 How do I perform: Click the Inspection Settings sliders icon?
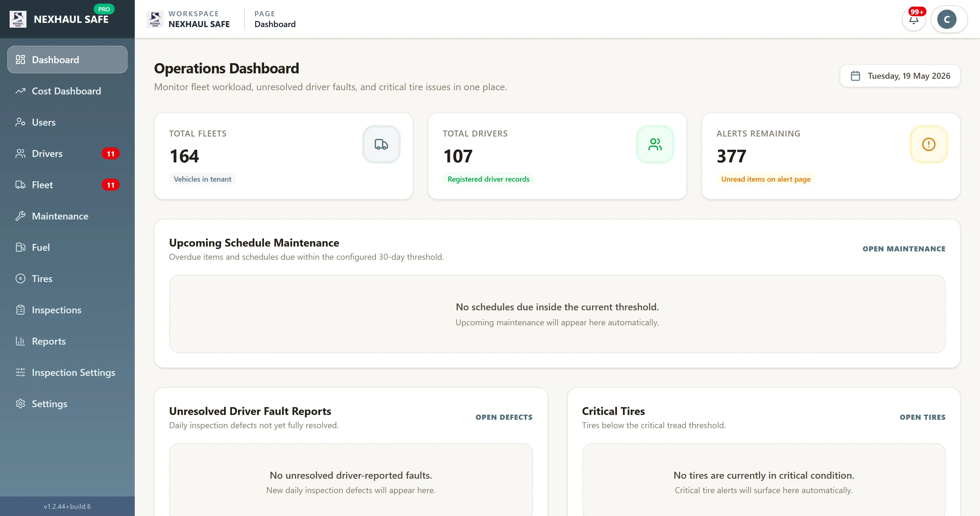pos(20,372)
